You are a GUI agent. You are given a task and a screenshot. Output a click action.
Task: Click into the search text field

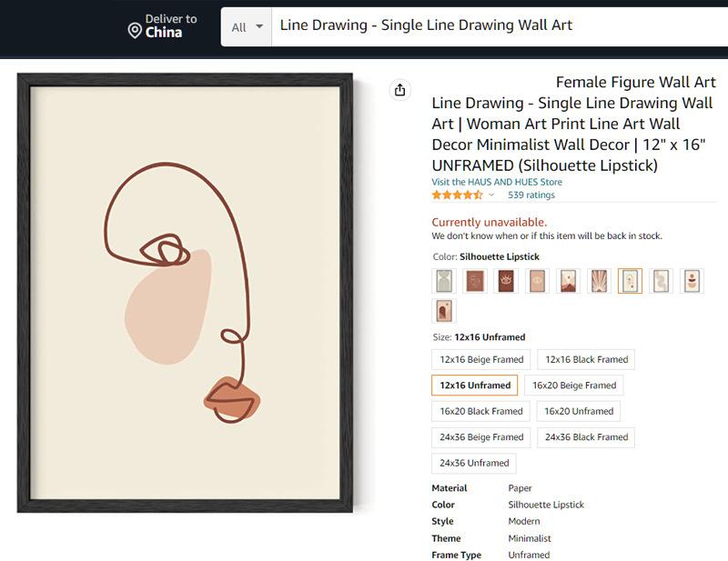500,26
